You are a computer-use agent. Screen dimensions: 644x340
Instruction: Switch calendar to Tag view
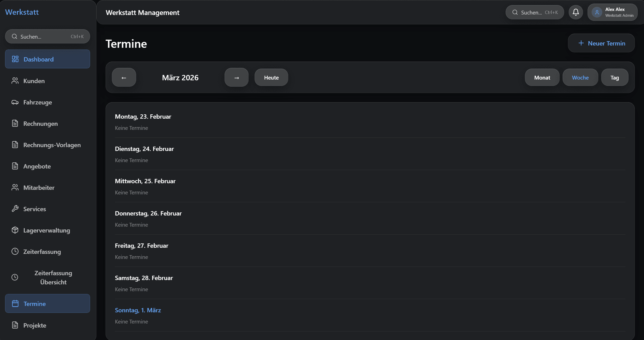[x=614, y=78]
